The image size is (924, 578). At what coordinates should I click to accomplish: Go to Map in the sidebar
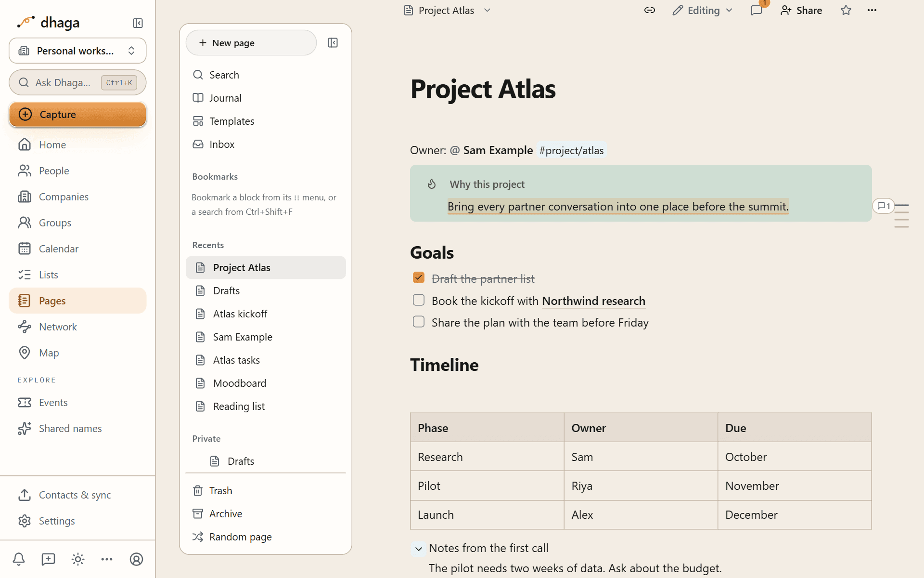pyautogui.click(x=77, y=353)
